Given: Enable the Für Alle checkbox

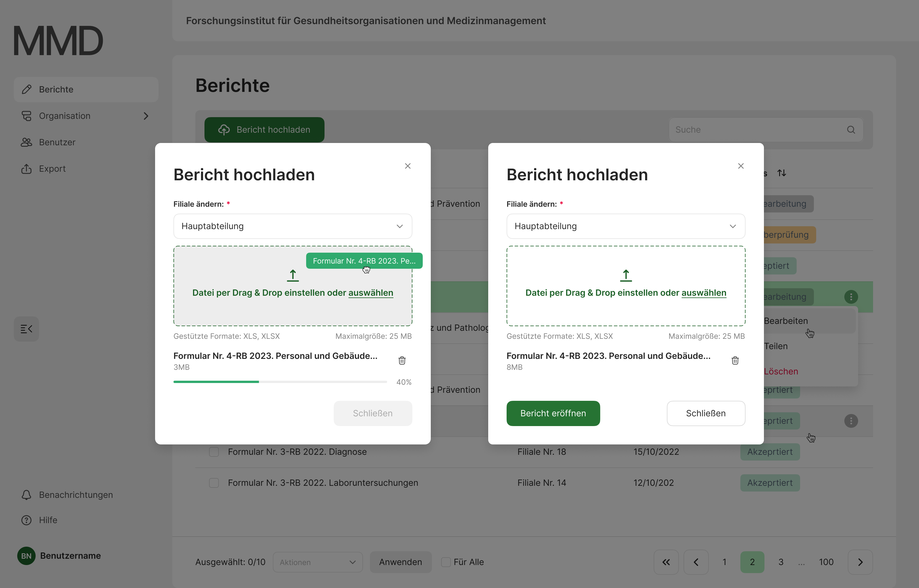Looking at the screenshot, I should [445, 562].
